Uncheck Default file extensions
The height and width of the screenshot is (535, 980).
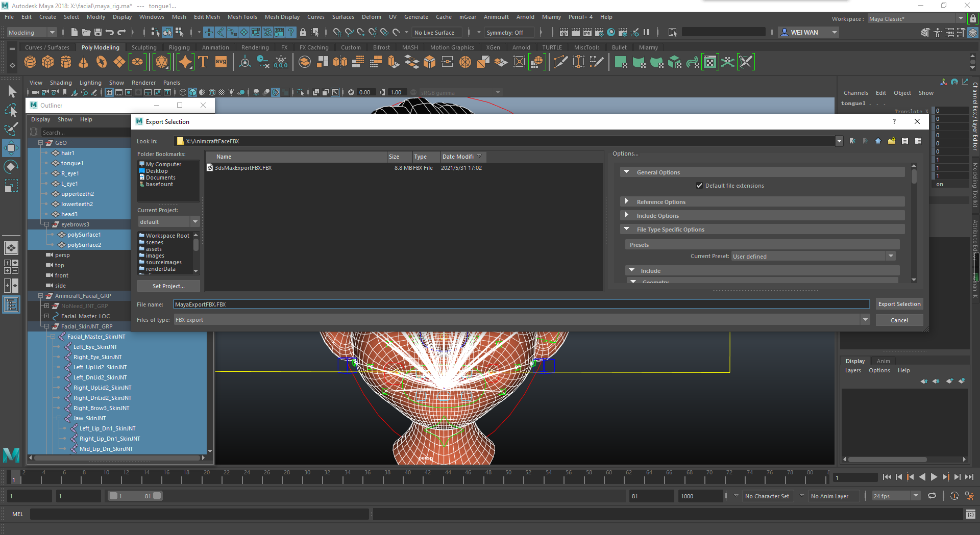point(699,186)
